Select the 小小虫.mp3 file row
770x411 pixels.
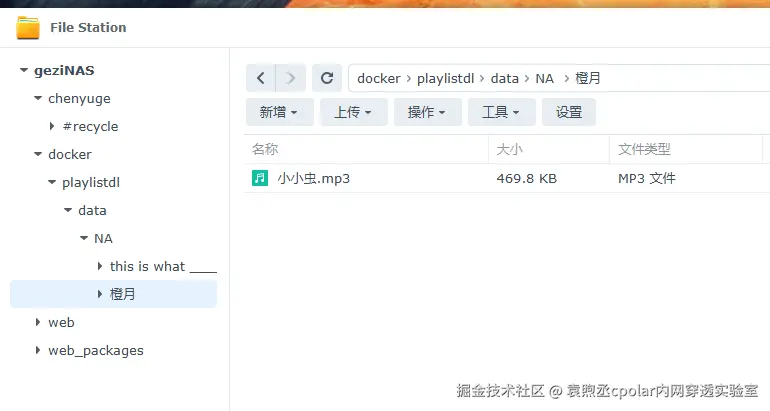[507, 178]
